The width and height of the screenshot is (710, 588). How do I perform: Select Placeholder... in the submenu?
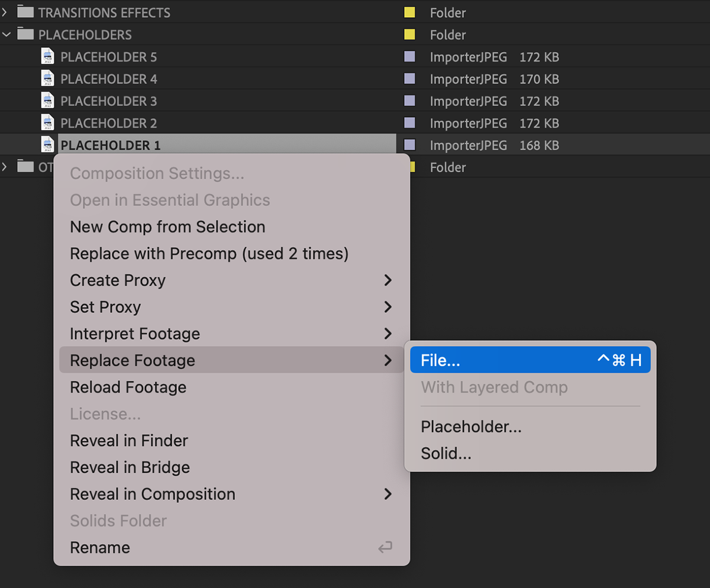click(x=471, y=427)
